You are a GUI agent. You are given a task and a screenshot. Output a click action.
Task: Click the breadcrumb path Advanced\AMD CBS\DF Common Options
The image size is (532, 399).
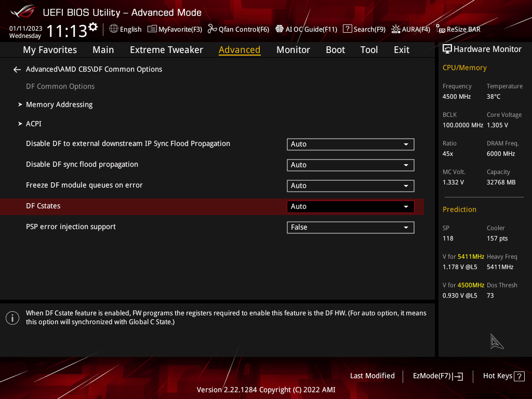click(94, 69)
